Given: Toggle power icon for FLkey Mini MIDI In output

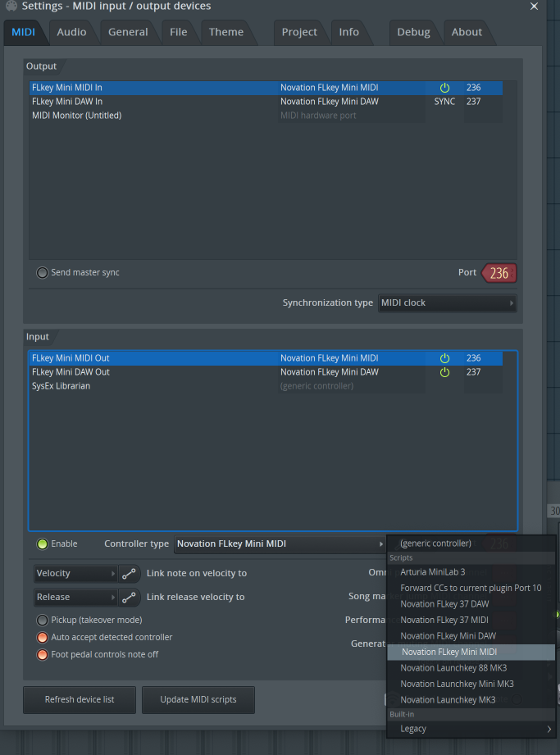Looking at the screenshot, I should [444, 88].
